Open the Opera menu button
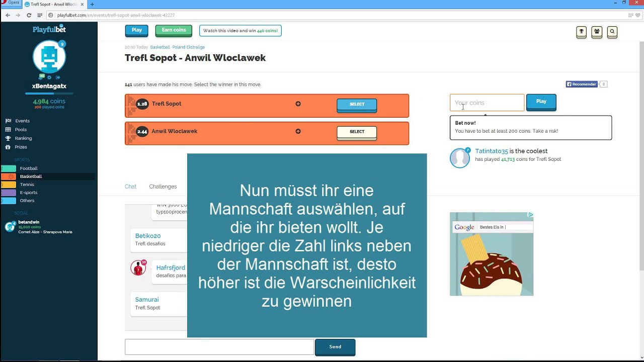Screen dimensions: 644x362 [x=11, y=3]
